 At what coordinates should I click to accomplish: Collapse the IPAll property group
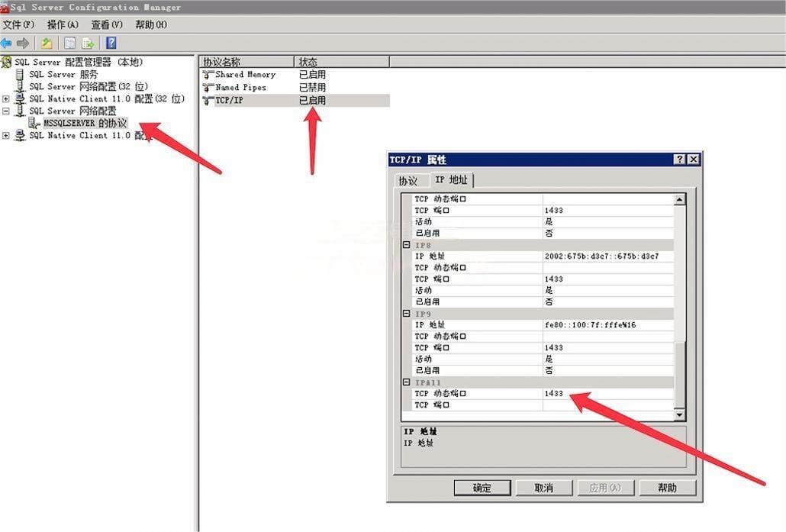407,382
